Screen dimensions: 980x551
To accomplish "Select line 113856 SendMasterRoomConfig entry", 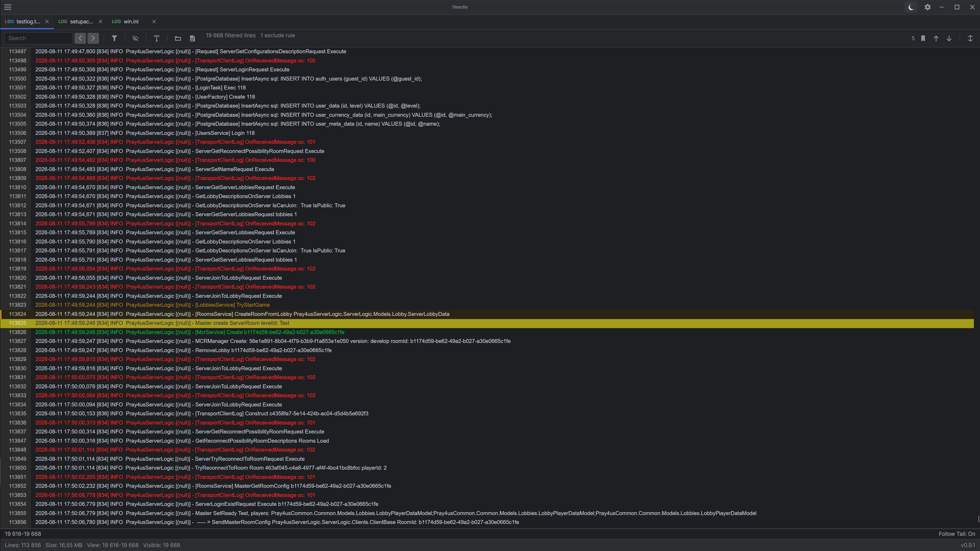I will click(x=487, y=522).
